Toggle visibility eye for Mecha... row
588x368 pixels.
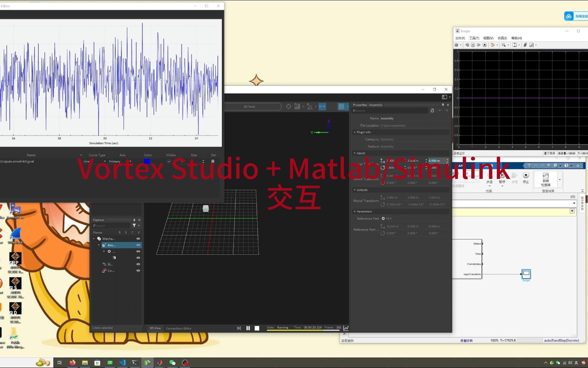(x=138, y=239)
